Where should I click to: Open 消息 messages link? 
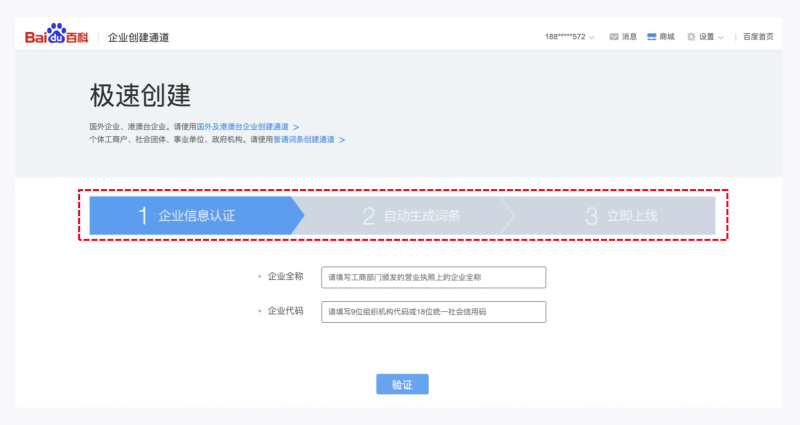point(629,37)
